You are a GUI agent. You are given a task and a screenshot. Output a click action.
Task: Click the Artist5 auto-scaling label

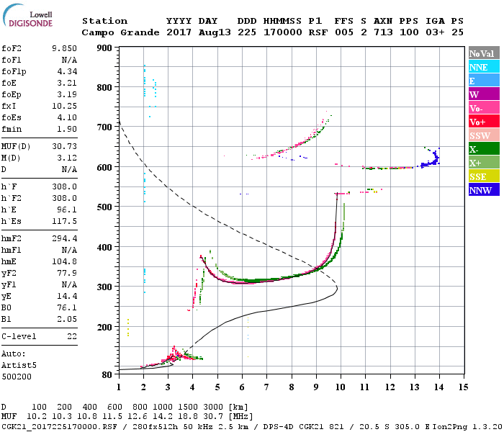pos(20,365)
